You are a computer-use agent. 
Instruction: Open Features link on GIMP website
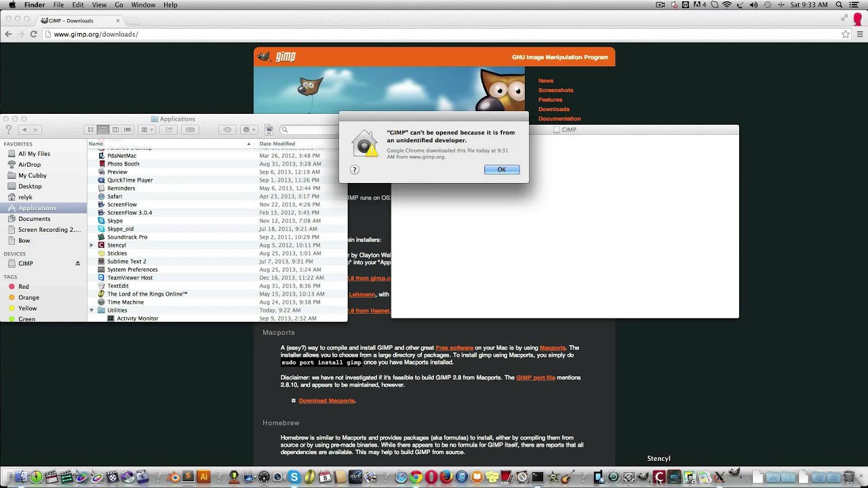pyautogui.click(x=551, y=100)
